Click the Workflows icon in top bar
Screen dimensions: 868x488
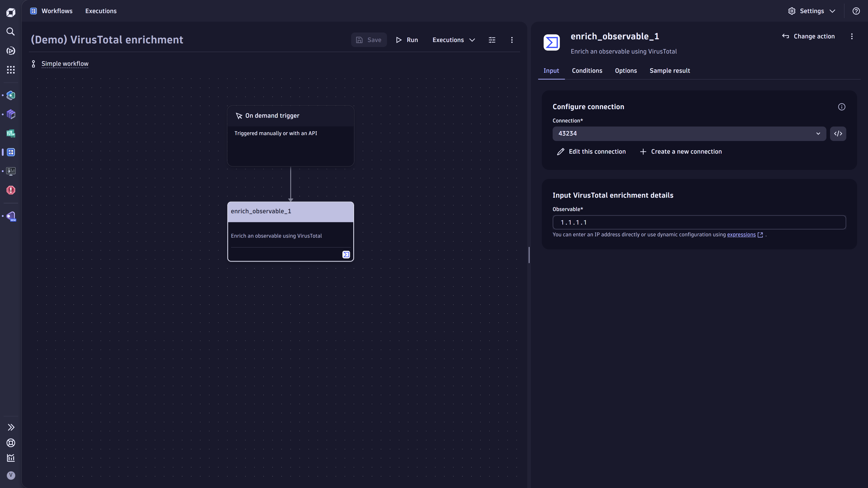click(x=33, y=11)
